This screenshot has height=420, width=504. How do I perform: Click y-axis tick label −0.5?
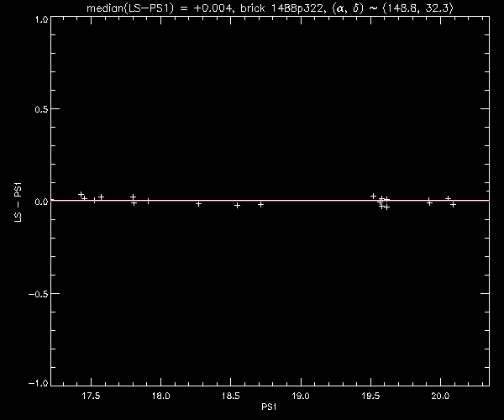[39, 294]
